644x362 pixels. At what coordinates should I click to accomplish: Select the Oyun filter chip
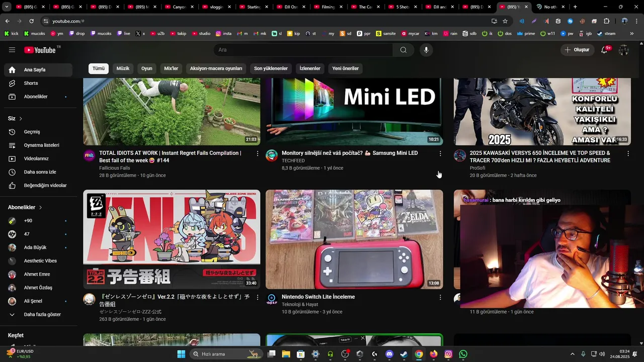[147, 68]
